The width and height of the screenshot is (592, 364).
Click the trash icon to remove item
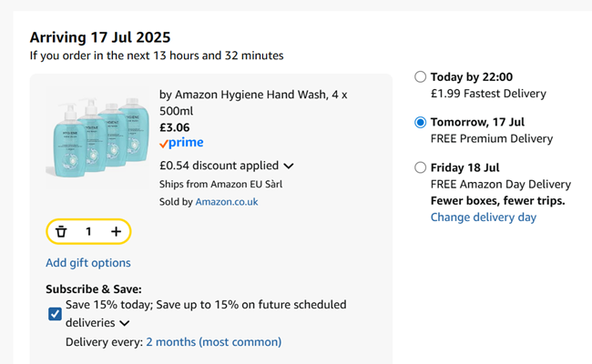61,232
